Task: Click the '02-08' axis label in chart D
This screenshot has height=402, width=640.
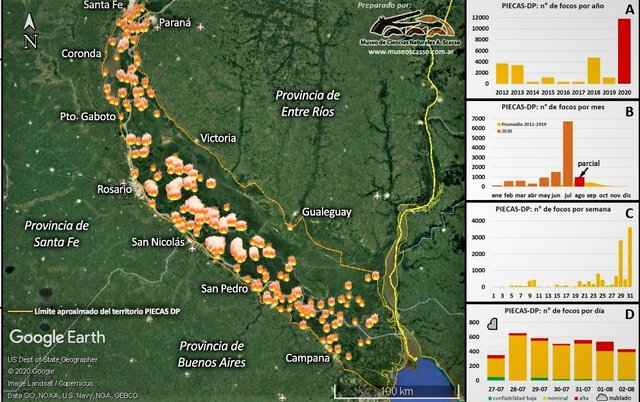Action: pyautogui.click(x=627, y=389)
